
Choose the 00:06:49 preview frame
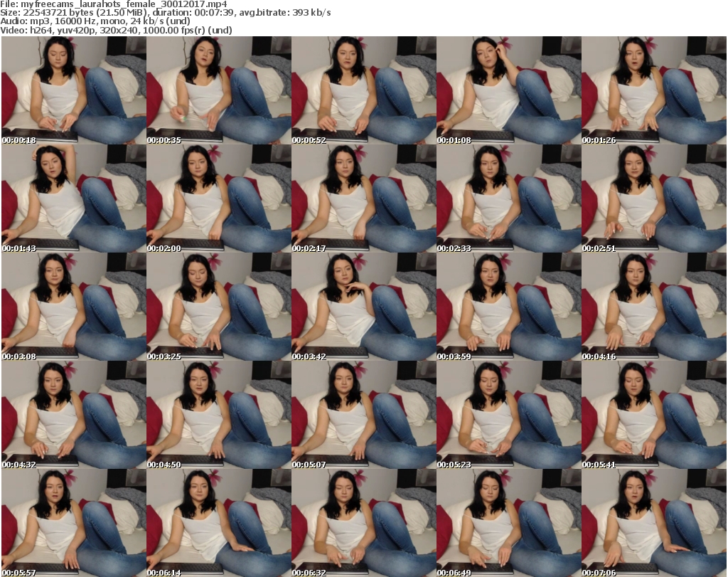tap(509, 523)
